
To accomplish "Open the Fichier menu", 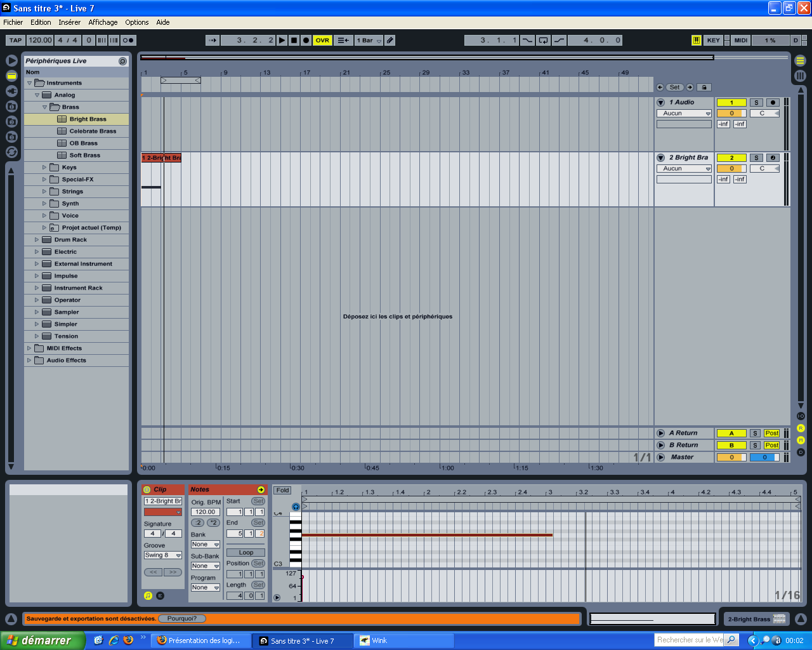I will pos(13,22).
